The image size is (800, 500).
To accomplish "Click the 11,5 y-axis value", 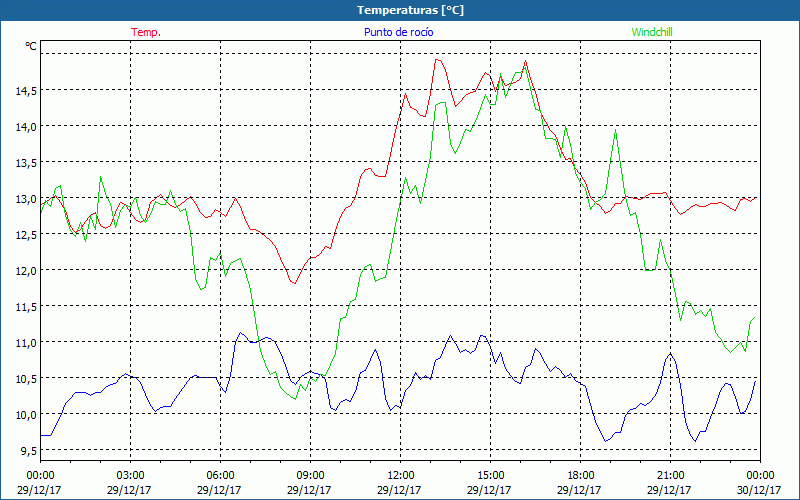I will (26, 307).
